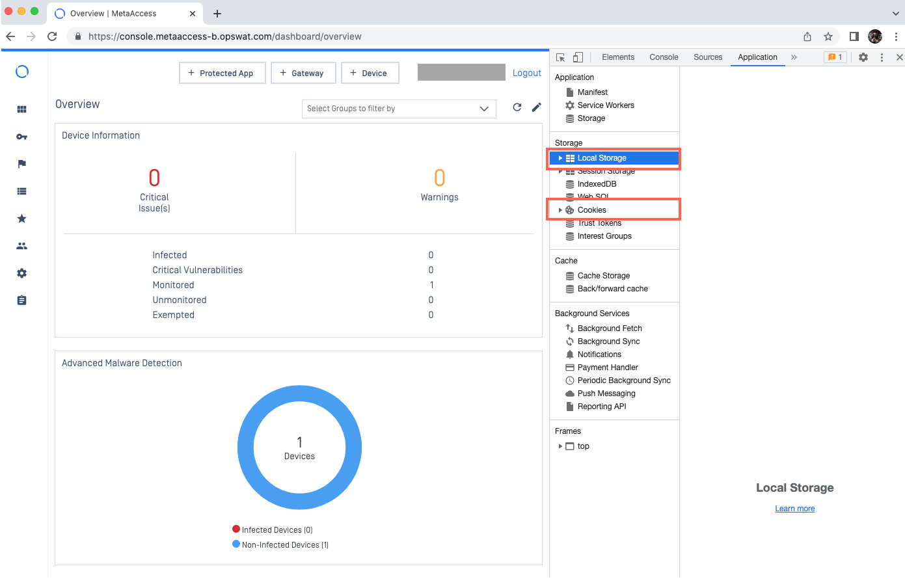Open Service Workers in Application panel

(606, 105)
